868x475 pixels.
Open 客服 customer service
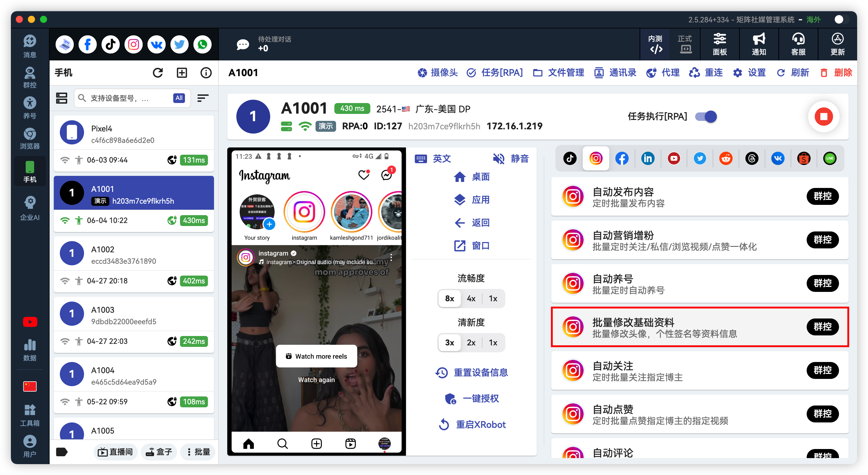click(x=798, y=44)
